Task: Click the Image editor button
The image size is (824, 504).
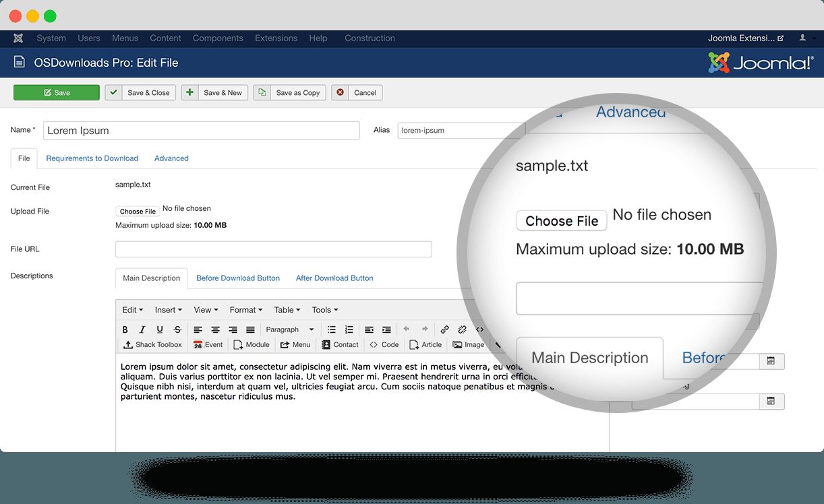Action: point(469,344)
